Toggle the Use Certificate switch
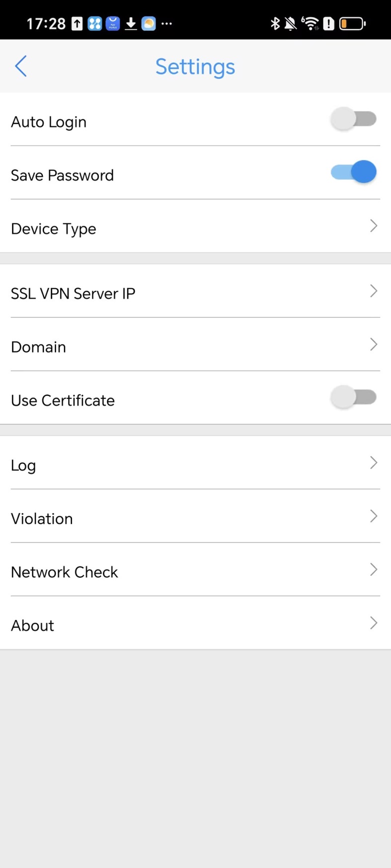The height and width of the screenshot is (868, 391). click(353, 397)
